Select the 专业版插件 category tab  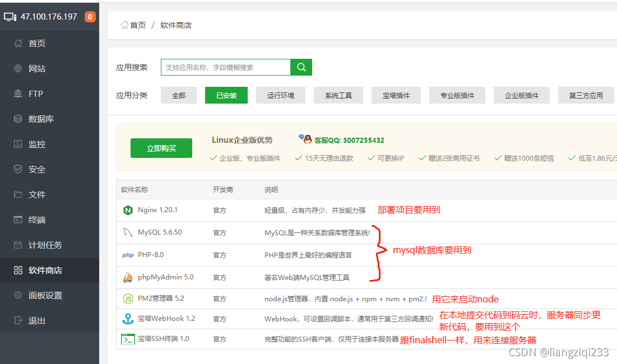pyautogui.click(x=457, y=95)
